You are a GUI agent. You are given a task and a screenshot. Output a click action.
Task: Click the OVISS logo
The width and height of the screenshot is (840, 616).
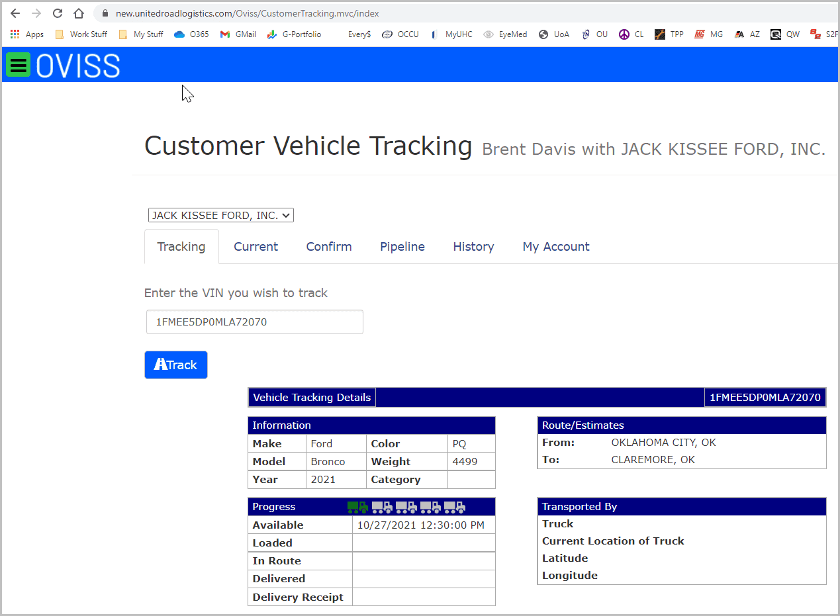pyautogui.click(x=78, y=66)
